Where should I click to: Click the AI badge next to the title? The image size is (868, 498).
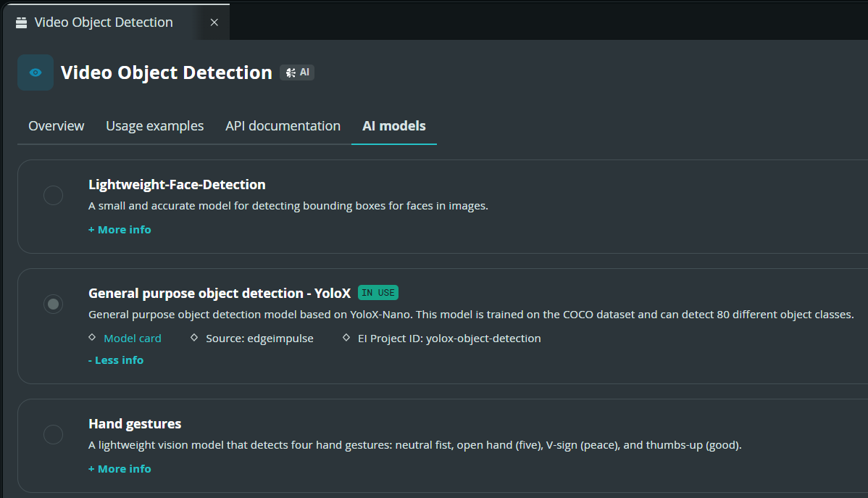(297, 72)
